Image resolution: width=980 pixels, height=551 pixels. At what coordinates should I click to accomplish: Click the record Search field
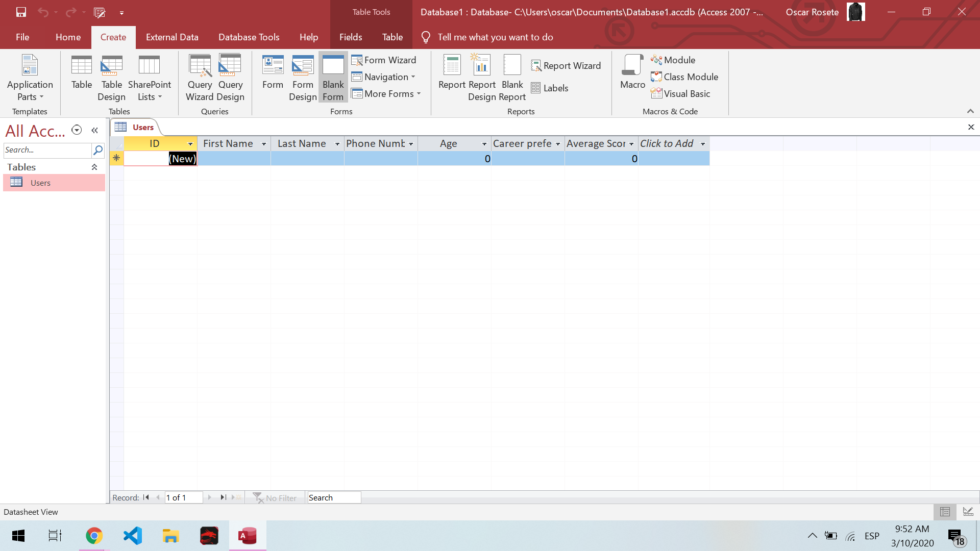(x=334, y=498)
